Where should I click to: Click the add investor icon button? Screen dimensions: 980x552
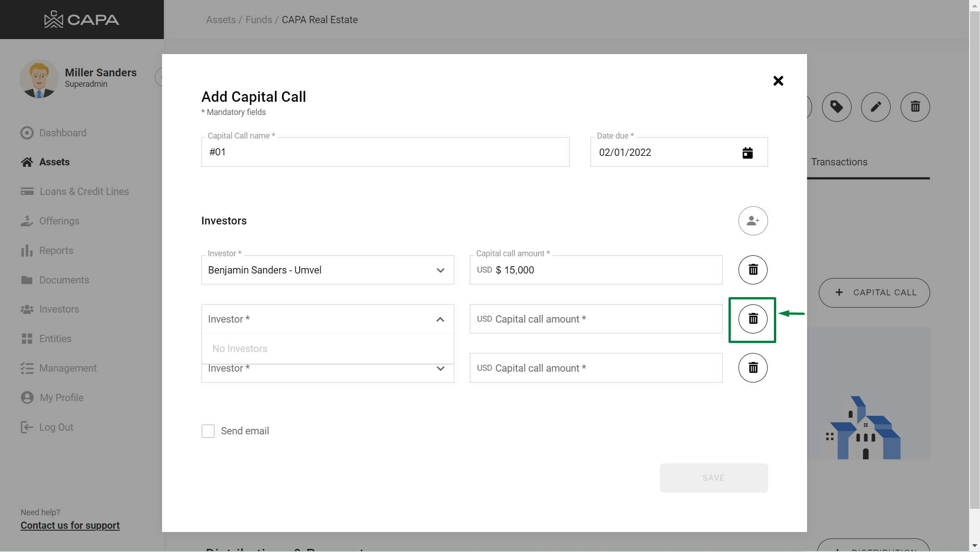pos(753,221)
